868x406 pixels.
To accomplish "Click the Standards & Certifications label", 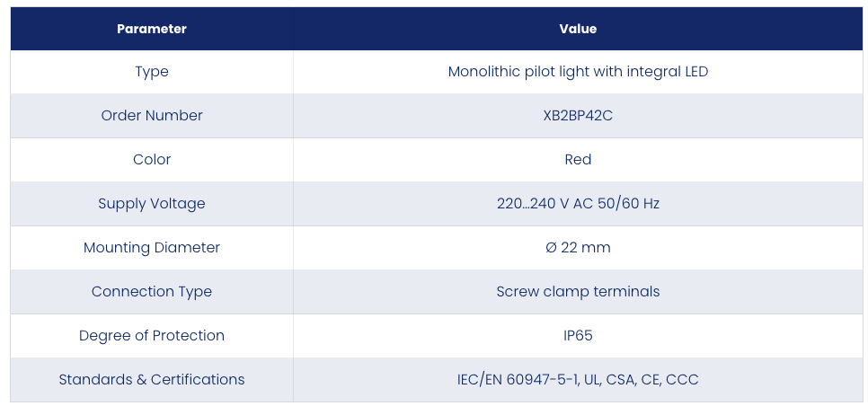I will click(x=152, y=379).
